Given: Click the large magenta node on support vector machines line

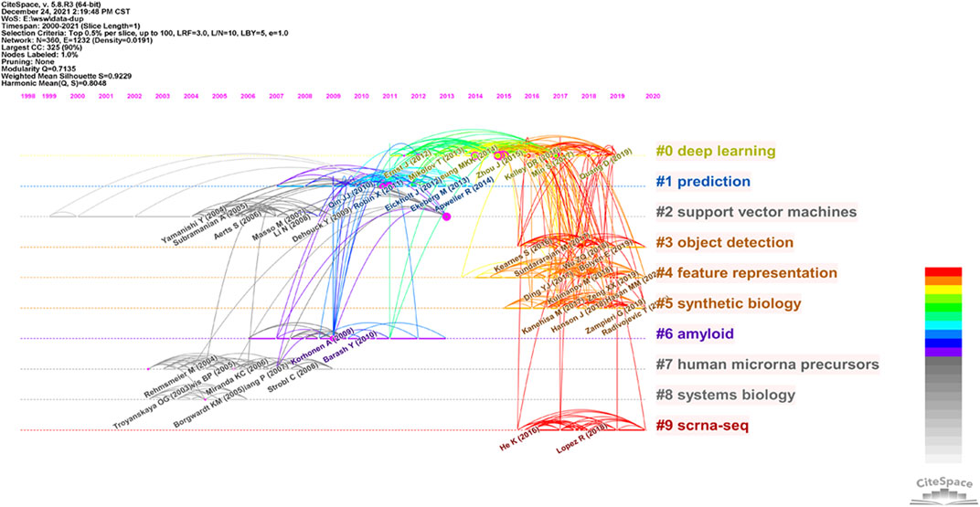Looking at the screenshot, I should [x=446, y=216].
